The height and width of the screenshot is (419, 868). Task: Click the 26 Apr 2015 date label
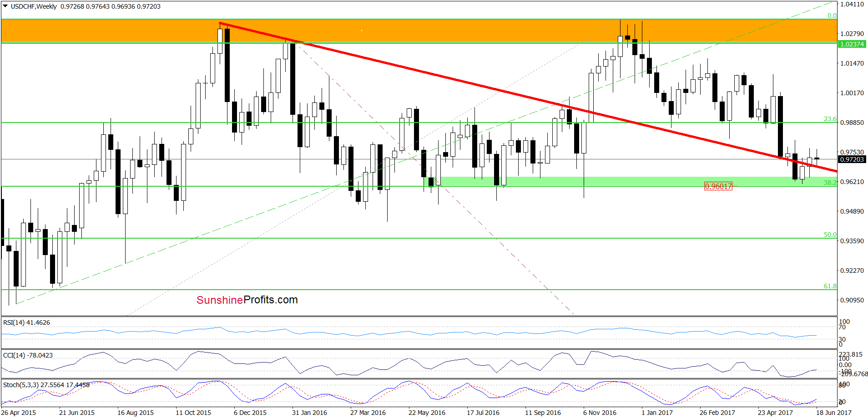(19, 413)
